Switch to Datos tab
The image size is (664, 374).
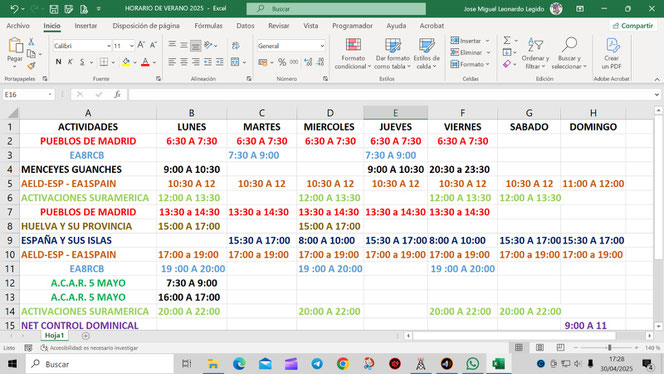(x=245, y=26)
